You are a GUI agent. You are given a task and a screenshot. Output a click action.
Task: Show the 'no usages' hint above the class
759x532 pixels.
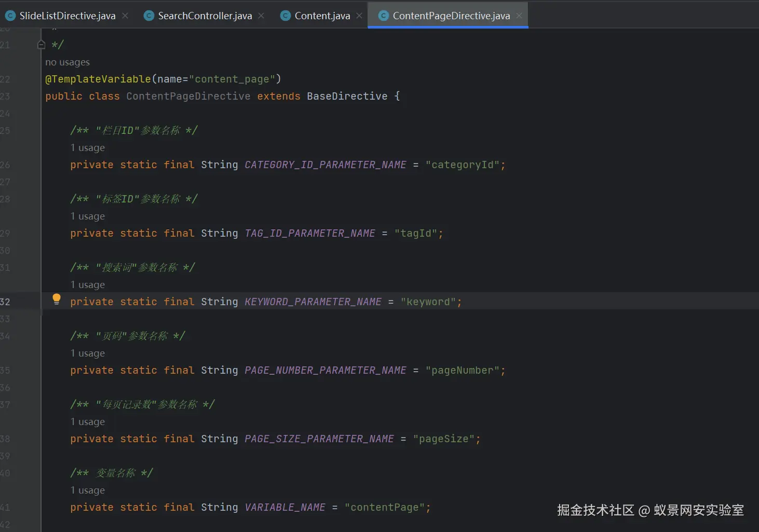click(x=67, y=62)
